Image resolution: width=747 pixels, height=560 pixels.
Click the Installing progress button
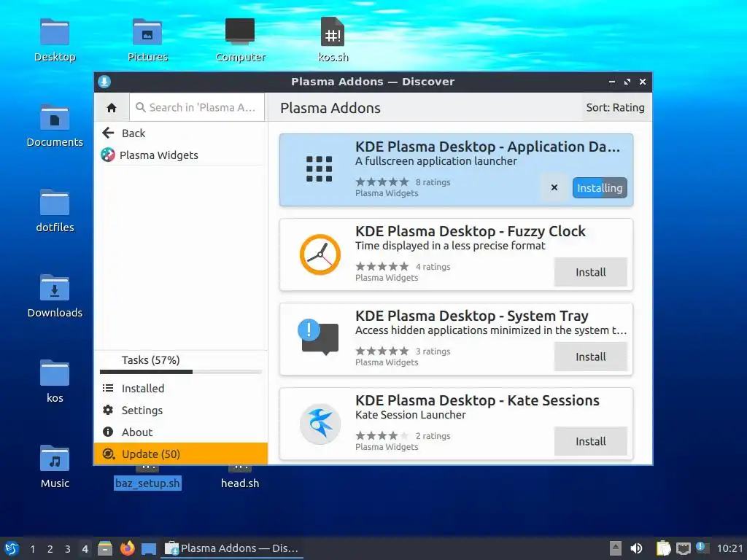(600, 188)
